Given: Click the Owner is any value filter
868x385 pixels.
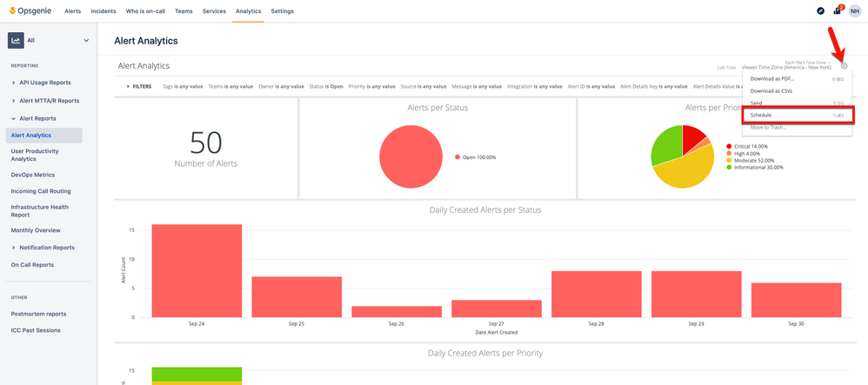Looking at the screenshot, I should coord(281,87).
